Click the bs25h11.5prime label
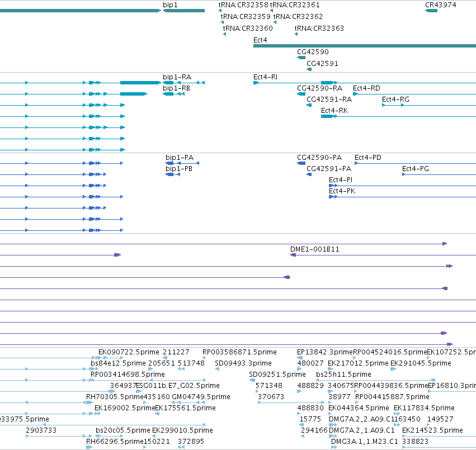Screen dimensions: 476x450 click(x=343, y=375)
